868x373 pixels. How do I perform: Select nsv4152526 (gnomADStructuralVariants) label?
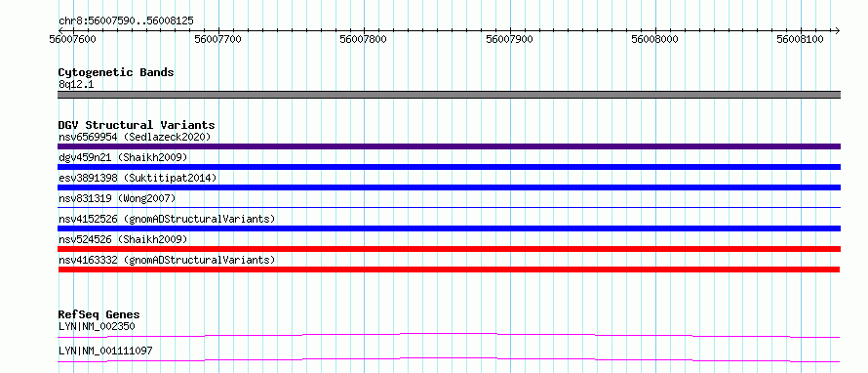click(167, 219)
